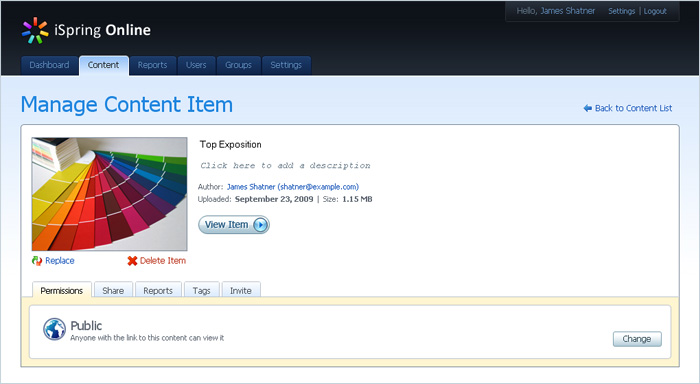700x384 pixels.
Task: Click the blue back arrow icon
Action: click(x=588, y=108)
